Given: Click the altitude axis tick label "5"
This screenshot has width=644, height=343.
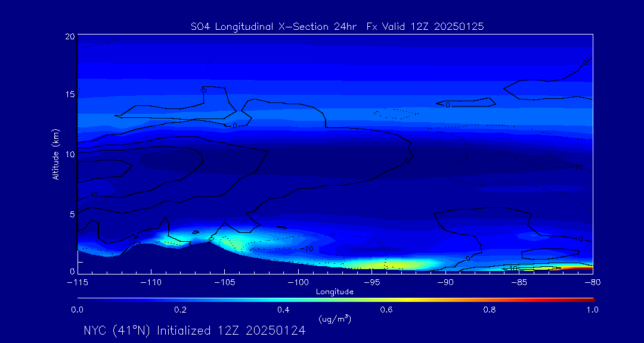Looking at the screenshot, I should point(72,214).
